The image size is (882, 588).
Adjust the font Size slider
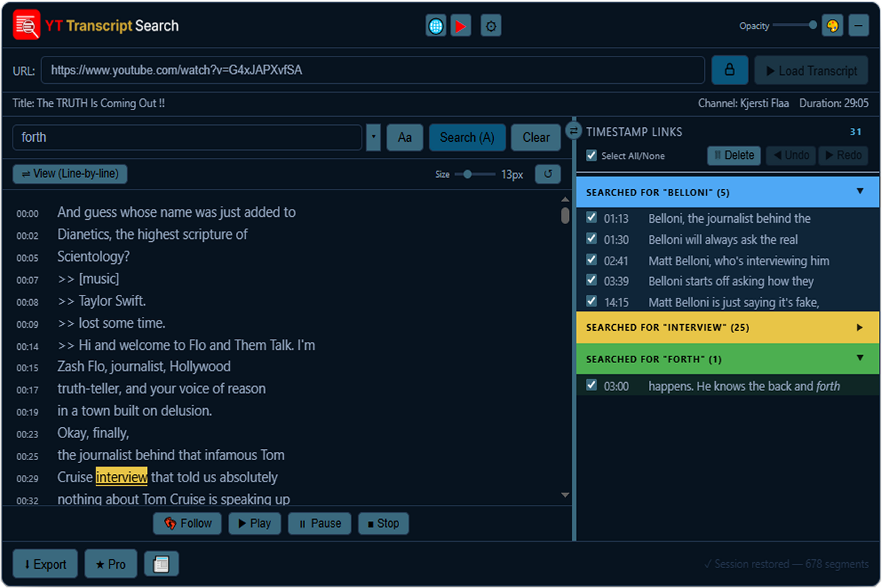pyautogui.click(x=475, y=174)
